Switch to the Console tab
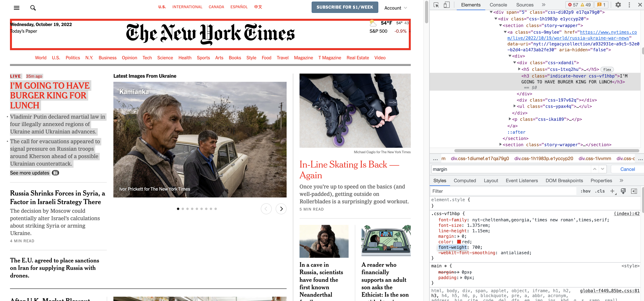The image size is (644, 301). 498,5
